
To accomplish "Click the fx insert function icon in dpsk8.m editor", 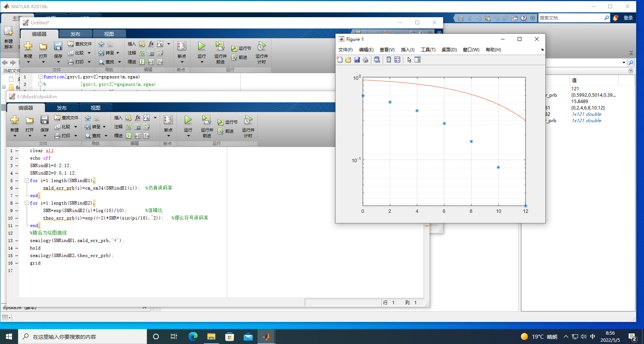I will coord(138,118).
